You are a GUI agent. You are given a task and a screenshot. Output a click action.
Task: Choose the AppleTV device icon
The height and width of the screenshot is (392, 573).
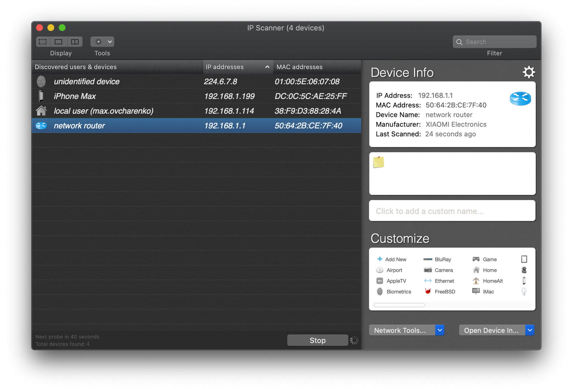(x=380, y=281)
